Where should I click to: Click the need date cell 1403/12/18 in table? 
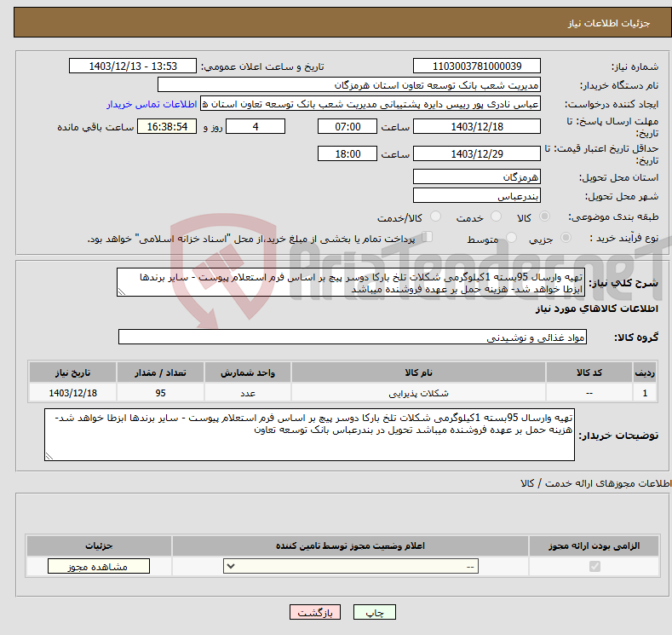pos(72,393)
